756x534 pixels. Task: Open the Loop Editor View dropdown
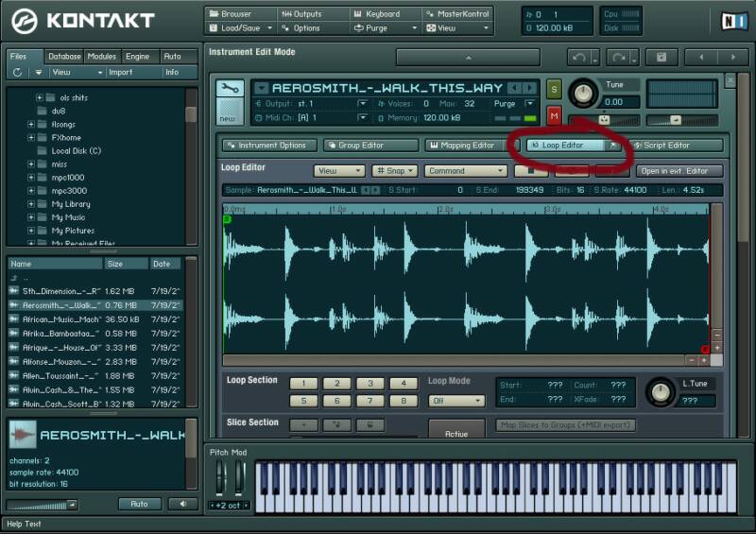tap(339, 171)
